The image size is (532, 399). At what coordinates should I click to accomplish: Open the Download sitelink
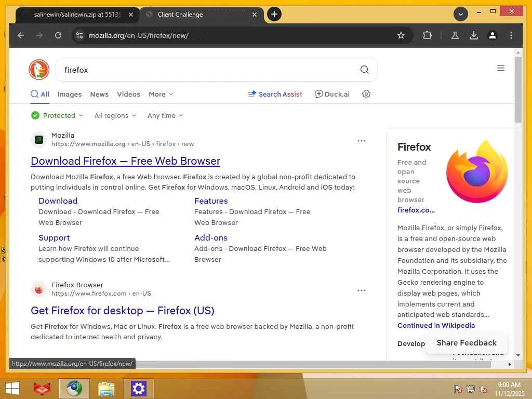click(x=58, y=201)
